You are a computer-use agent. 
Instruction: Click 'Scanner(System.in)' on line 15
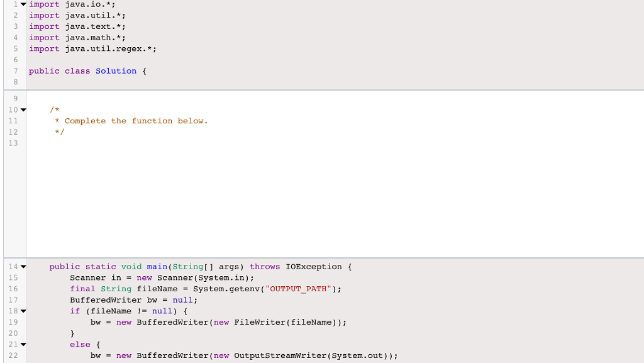pyautogui.click(x=203, y=277)
